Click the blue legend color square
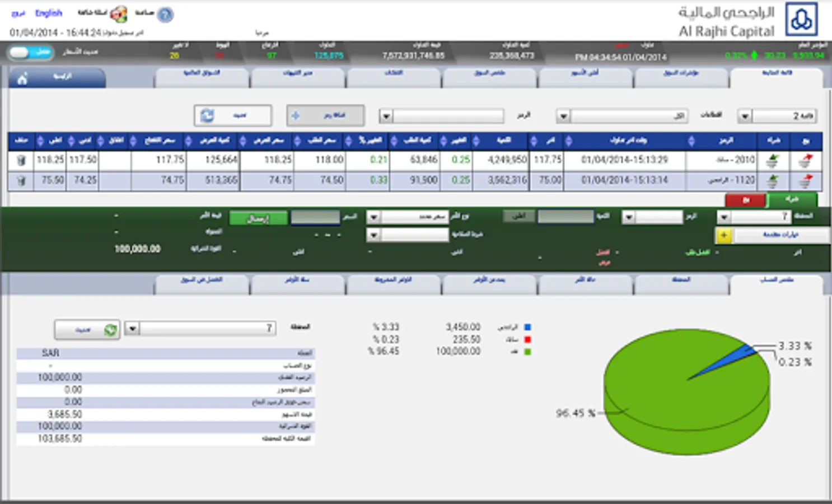 tap(527, 327)
